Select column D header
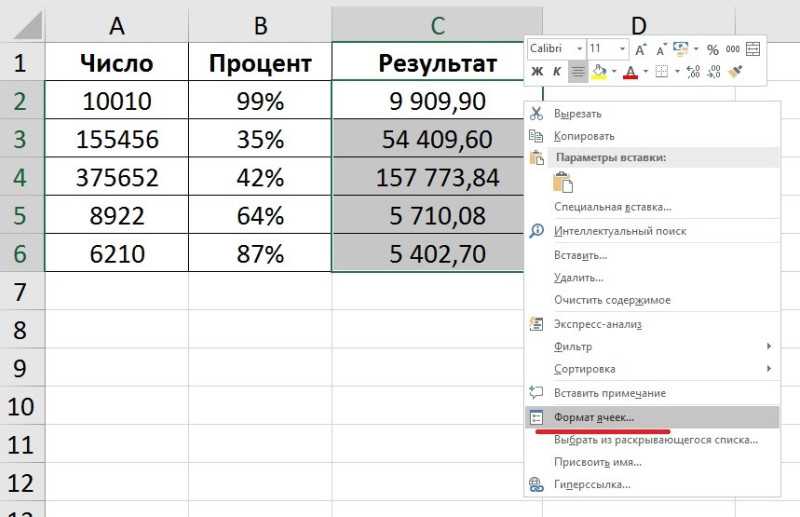This screenshot has width=800, height=517. coord(639,23)
